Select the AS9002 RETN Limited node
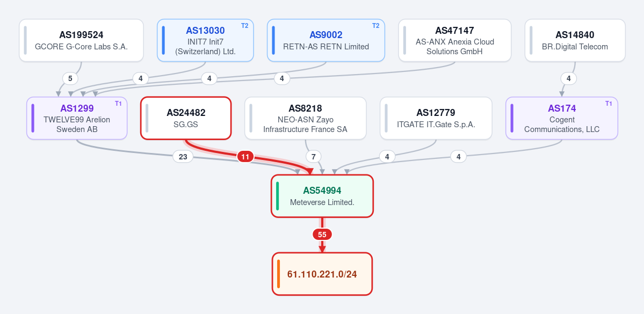The height and width of the screenshot is (314, 644). click(325, 40)
